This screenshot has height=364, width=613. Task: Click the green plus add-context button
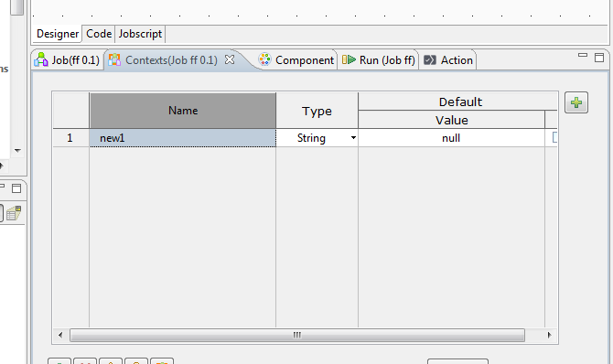[575, 102]
